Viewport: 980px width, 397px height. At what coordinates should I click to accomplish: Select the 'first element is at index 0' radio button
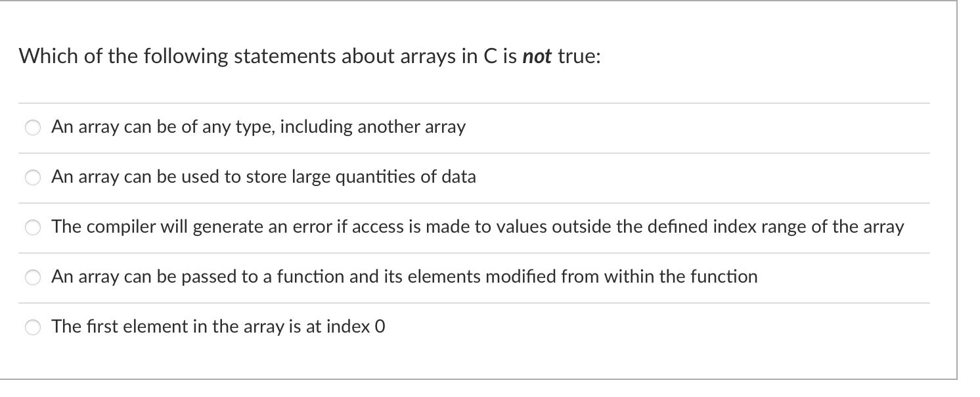[x=33, y=327]
